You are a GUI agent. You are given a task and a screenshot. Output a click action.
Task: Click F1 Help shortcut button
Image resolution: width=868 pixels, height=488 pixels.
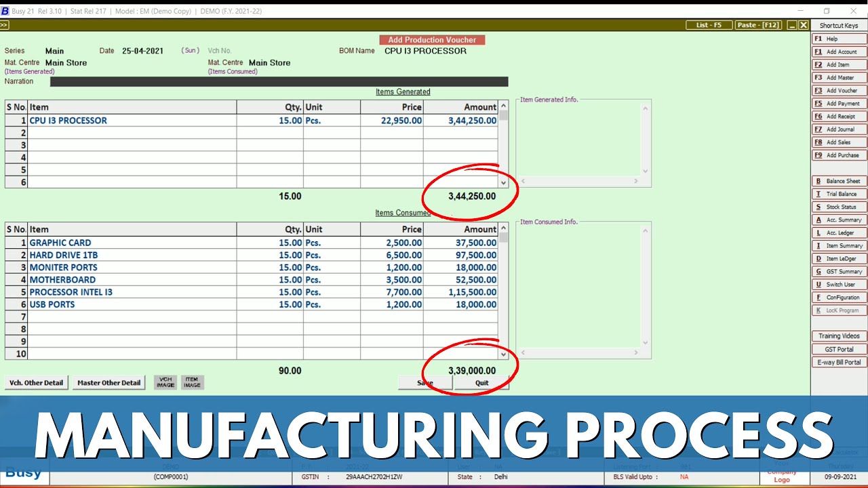click(839, 39)
